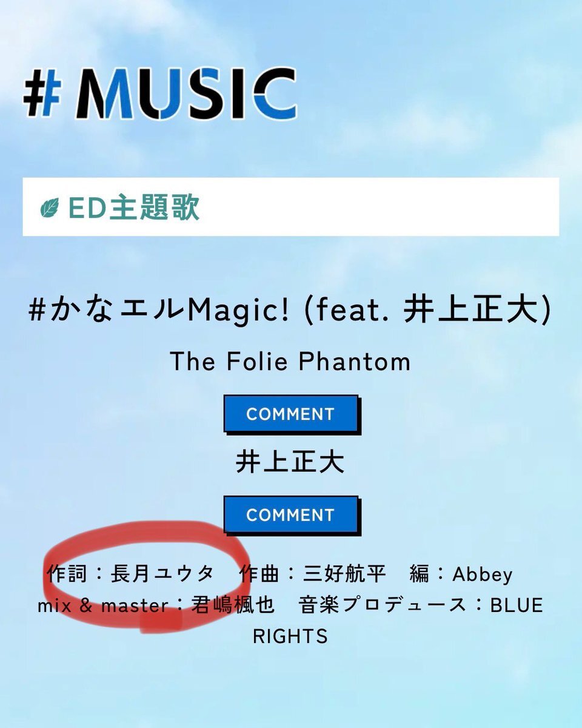Screen dimensions: 582x728
Task: Click the artist name The Folie Phantom
Action: pos(290,362)
